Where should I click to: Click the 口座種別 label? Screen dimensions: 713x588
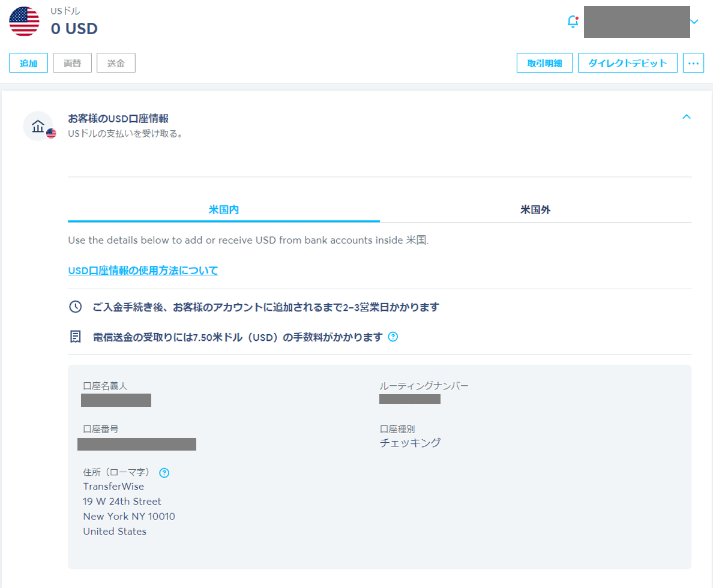(x=397, y=429)
